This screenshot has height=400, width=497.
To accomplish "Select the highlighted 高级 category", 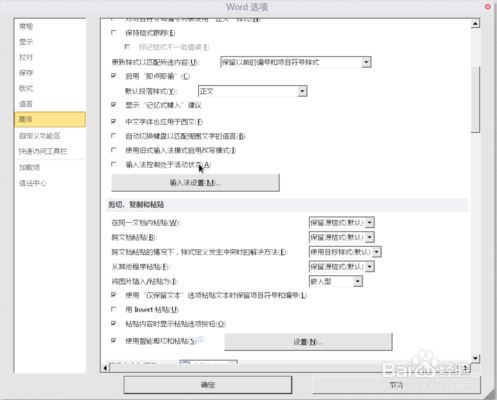I will [50, 119].
